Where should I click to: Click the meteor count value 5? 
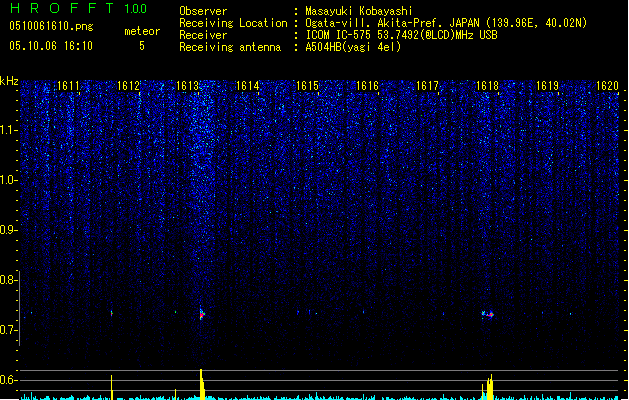coord(142,46)
